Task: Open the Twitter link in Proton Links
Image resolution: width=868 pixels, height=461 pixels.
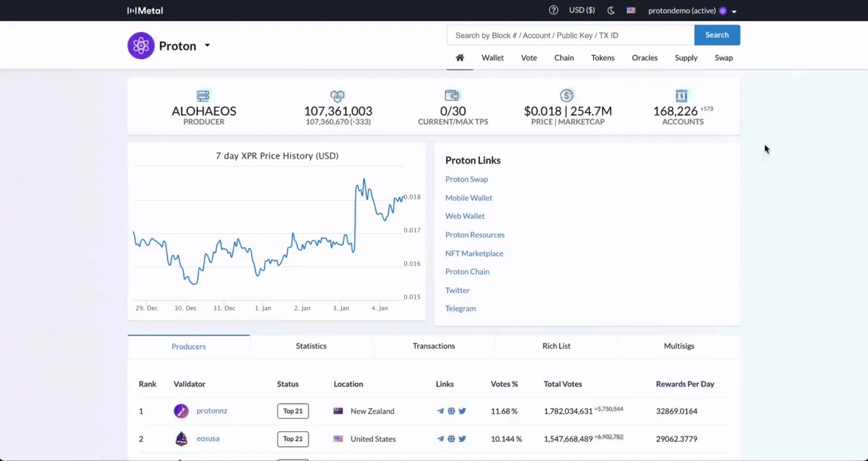Action: point(458,290)
